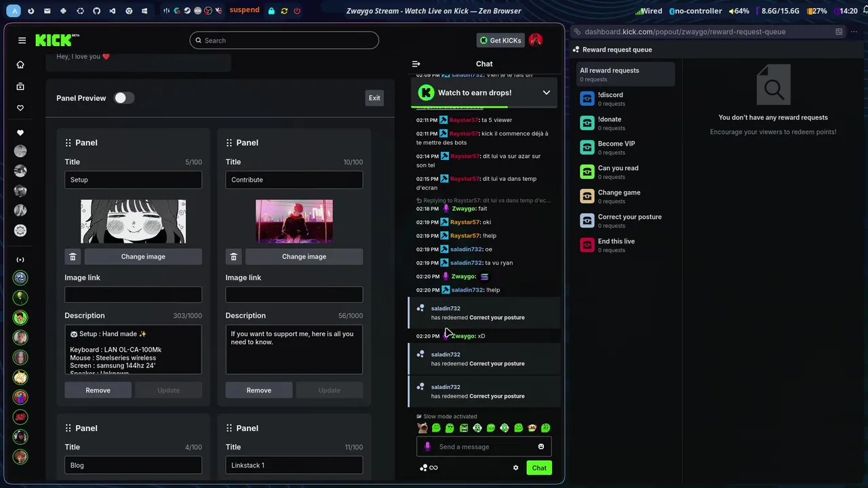Edit the Blog title field

133,465
